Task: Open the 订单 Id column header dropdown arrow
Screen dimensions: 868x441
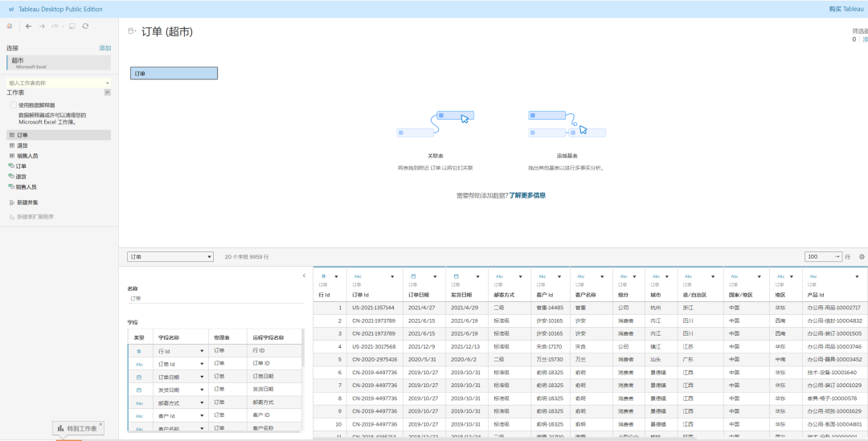Action: tap(392, 276)
